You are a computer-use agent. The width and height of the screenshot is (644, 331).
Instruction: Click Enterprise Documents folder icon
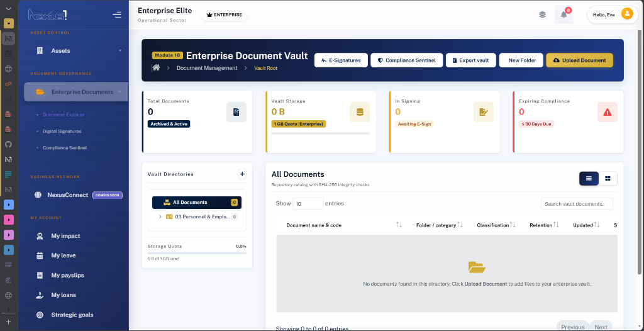[40, 92]
